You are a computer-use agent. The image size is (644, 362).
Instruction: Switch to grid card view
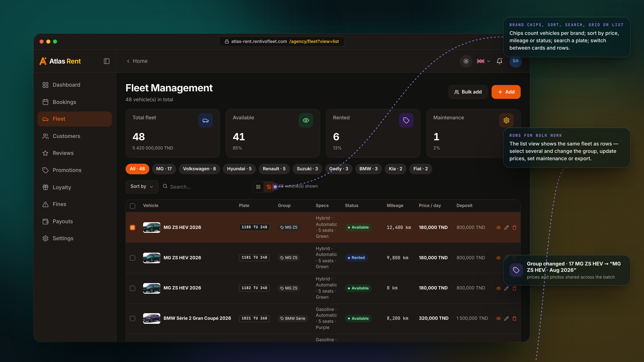coord(258,187)
